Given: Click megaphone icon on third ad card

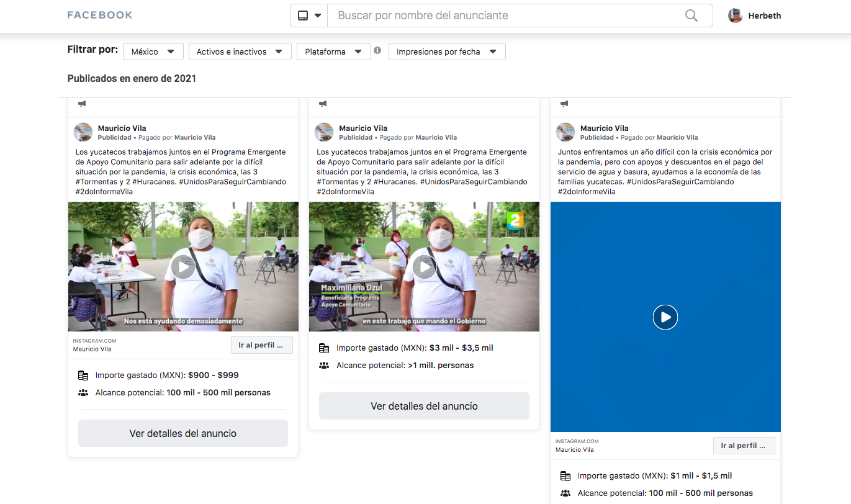Looking at the screenshot, I should 564,104.
